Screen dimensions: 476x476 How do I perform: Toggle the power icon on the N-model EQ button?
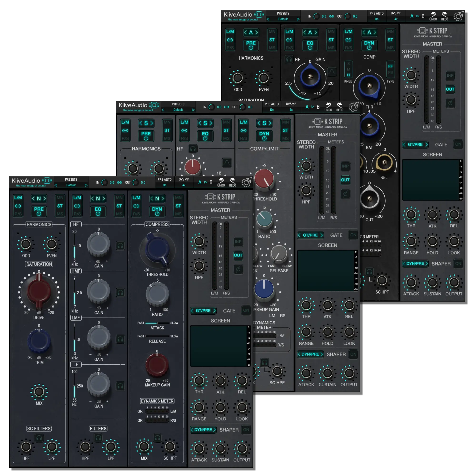click(x=98, y=214)
